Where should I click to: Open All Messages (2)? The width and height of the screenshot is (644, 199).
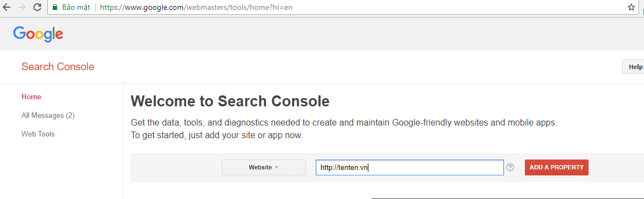point(48,115)
